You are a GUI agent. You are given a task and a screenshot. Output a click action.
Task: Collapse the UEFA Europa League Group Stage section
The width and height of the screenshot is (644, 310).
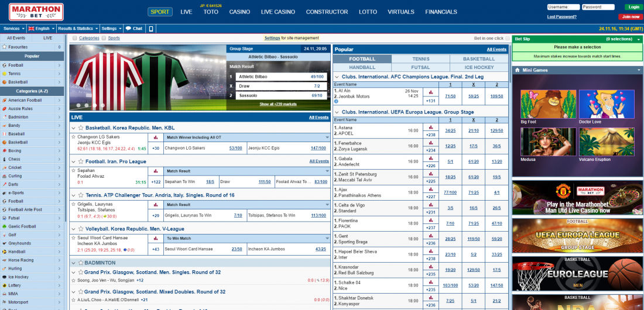[x=337, y=112]
